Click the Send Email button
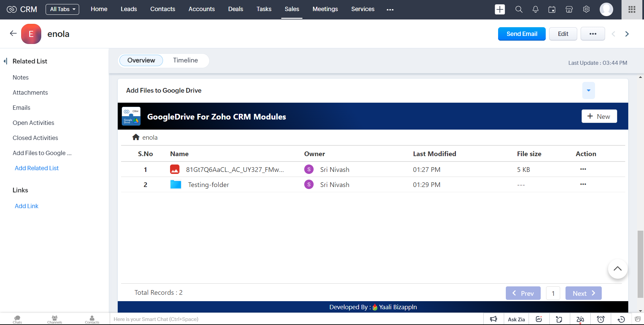 (522, 34)
